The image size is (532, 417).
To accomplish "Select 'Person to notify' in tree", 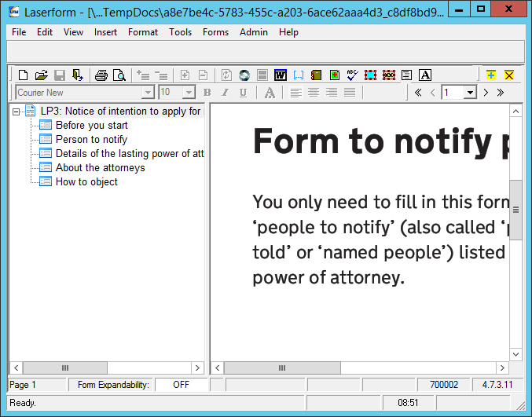I will [x=91, y=139].
